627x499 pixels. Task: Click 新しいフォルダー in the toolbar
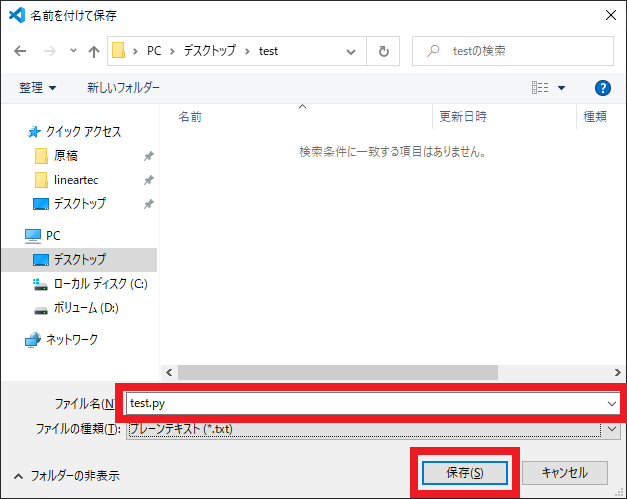[123, 88]
